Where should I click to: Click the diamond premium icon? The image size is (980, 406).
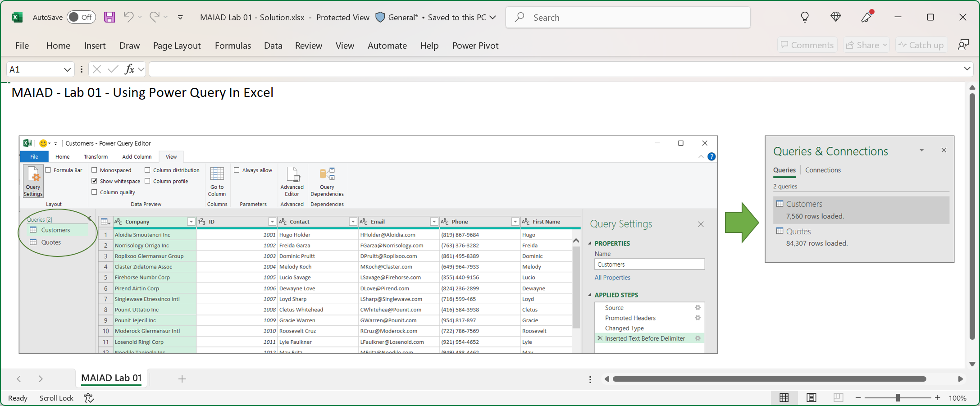tap(836, 17)
